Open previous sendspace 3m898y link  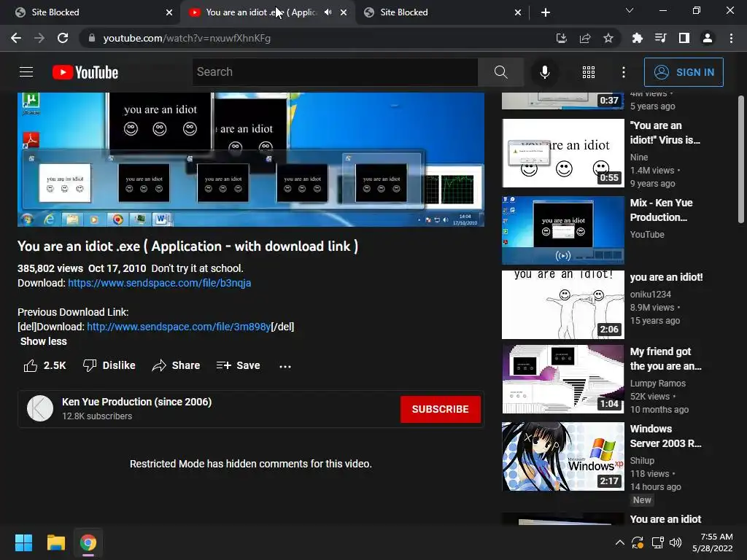(x=178, y=327)
